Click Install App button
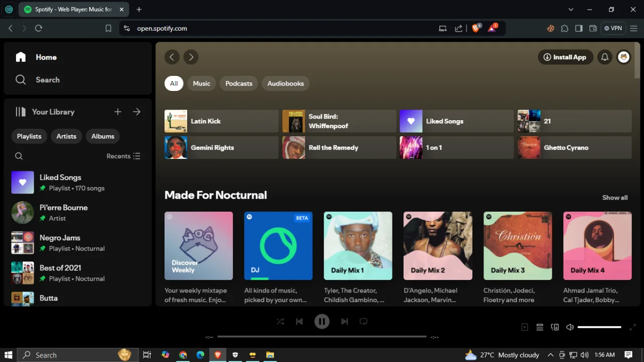The image size is (644, 362). tap(566, 57)
